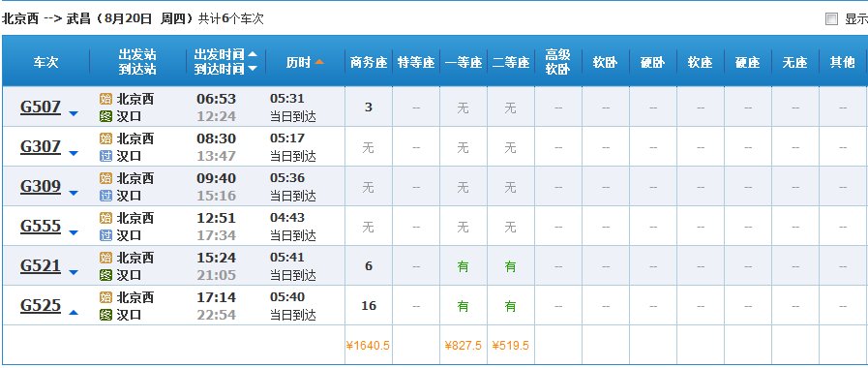This screenshot has height=368, width=868.
Task: Open train G521 link
Action: (x=41, y=266)
